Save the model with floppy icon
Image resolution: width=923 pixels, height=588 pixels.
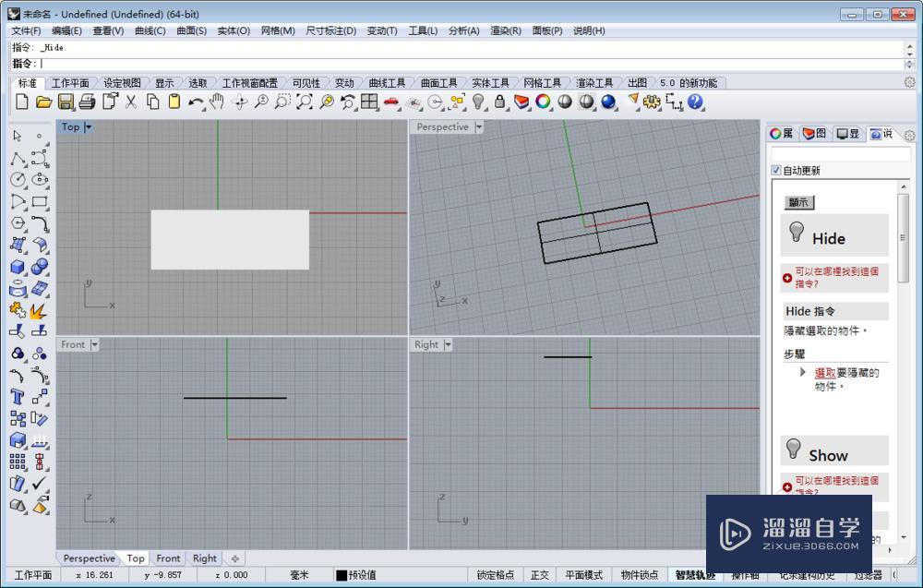pos(66,102)
